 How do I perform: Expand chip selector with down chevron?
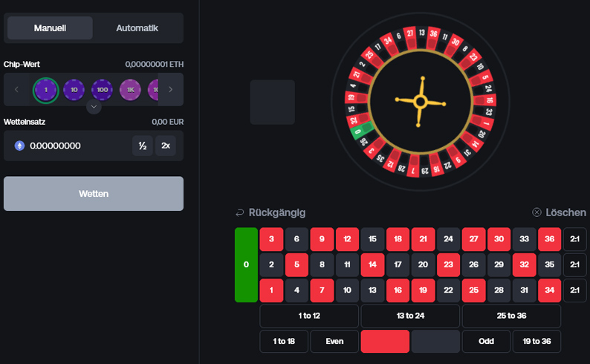point(94,106)
